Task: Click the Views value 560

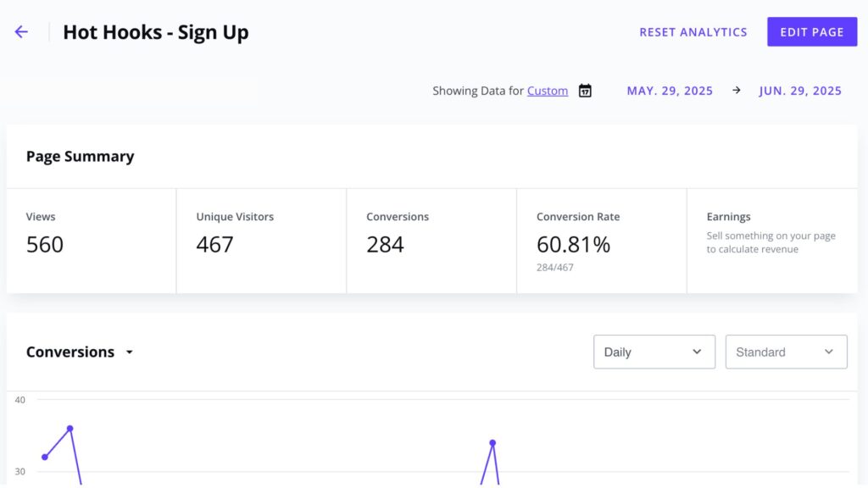Action: pos(45,245)
